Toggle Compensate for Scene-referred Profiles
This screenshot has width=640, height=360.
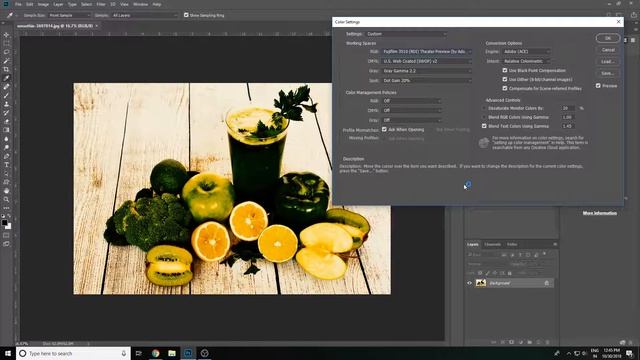pyautogui.click(x=505, y=88)
